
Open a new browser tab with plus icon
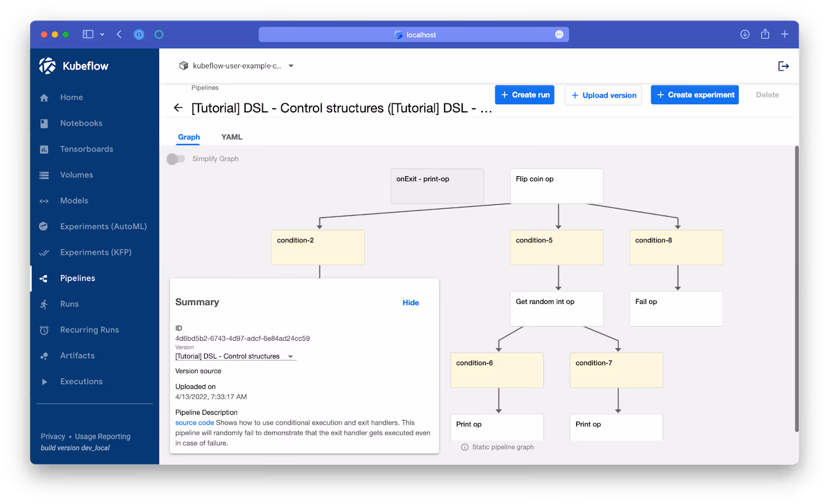[x=785, y=34]
